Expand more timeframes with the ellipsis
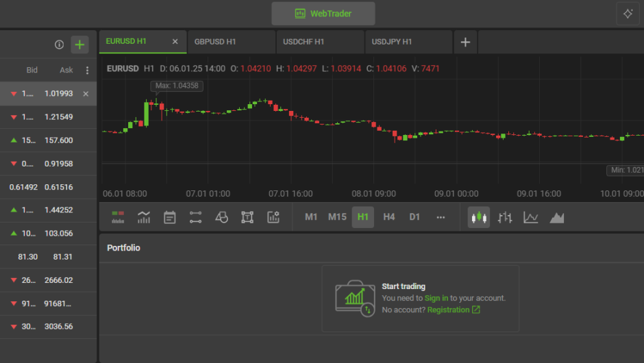This screenshot has height=363, width=644. pyautogui.click(x=441, y=217)
